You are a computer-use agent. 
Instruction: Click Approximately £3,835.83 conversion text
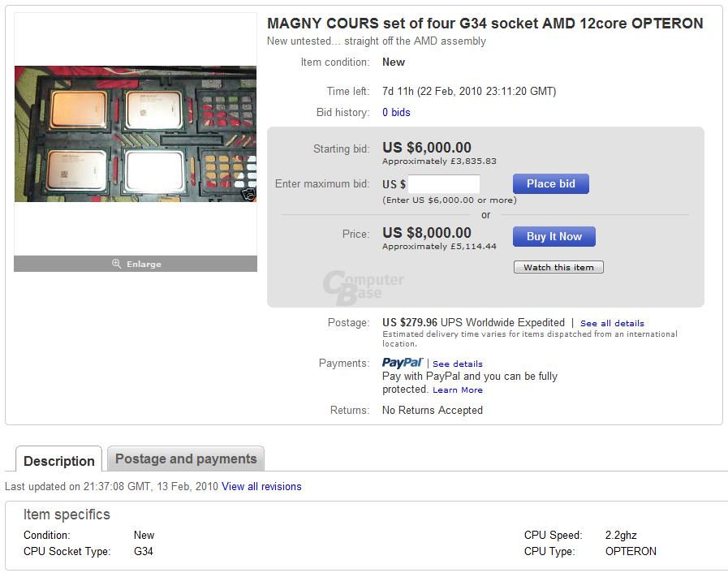pyautogui.click(x=439, y=161)
